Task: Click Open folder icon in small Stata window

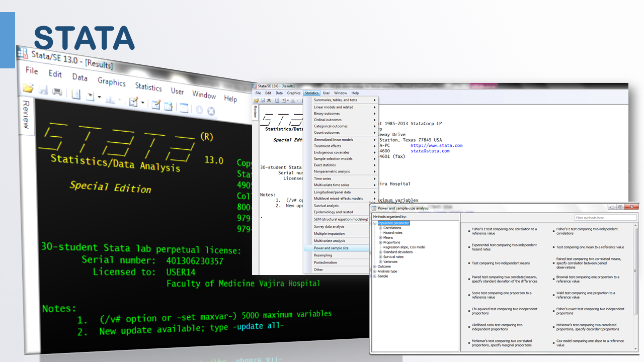Action: (257, 100)
